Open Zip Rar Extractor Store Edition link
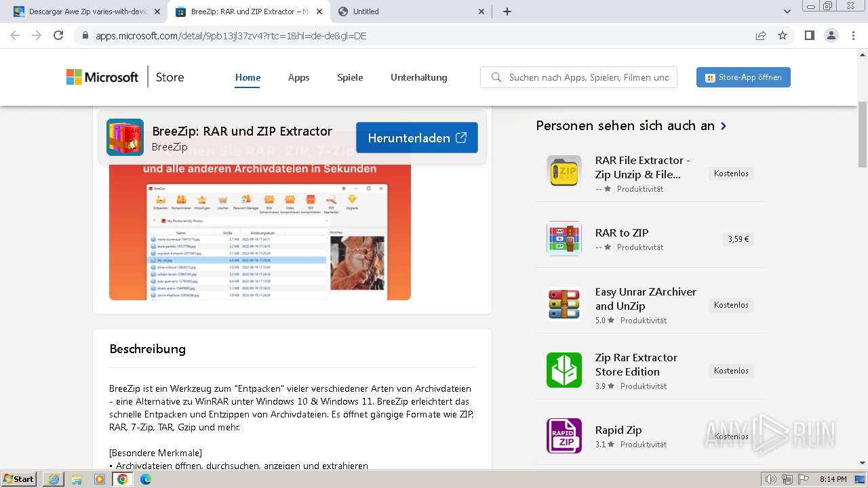The height and width of the screenshot is (488, 868). point(636,365)
